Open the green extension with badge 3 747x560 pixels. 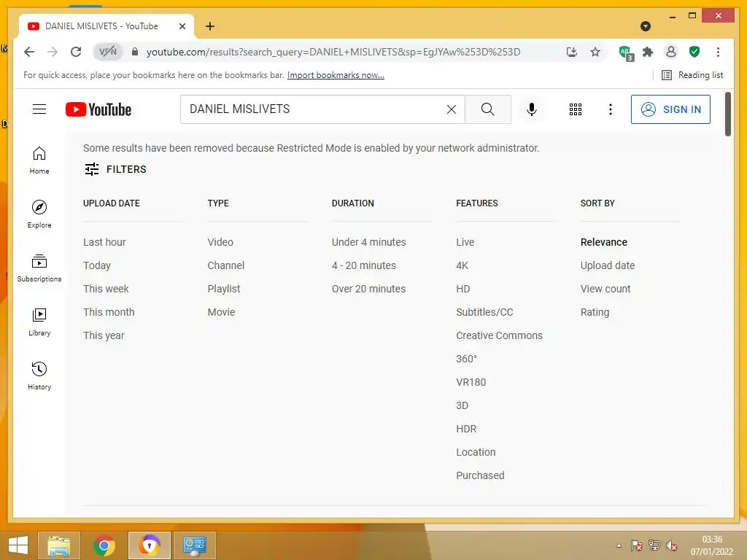coord(626,52)
